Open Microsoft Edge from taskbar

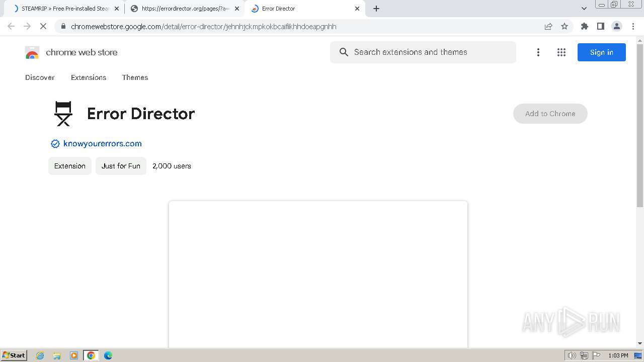pos(108,355)
